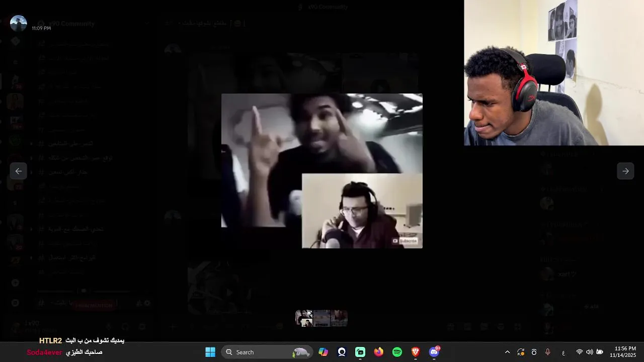The image size is (644, 362).
Task: Open Spotify from the taskbar
Action: 397,352
